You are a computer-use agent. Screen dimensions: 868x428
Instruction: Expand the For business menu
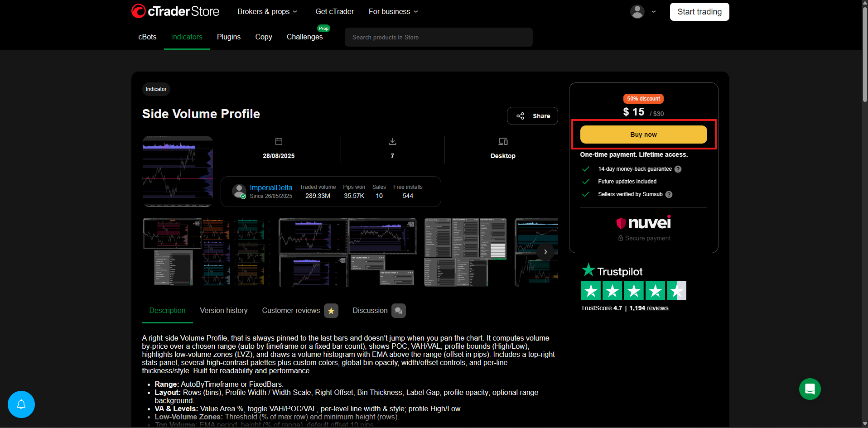(393, 12)
